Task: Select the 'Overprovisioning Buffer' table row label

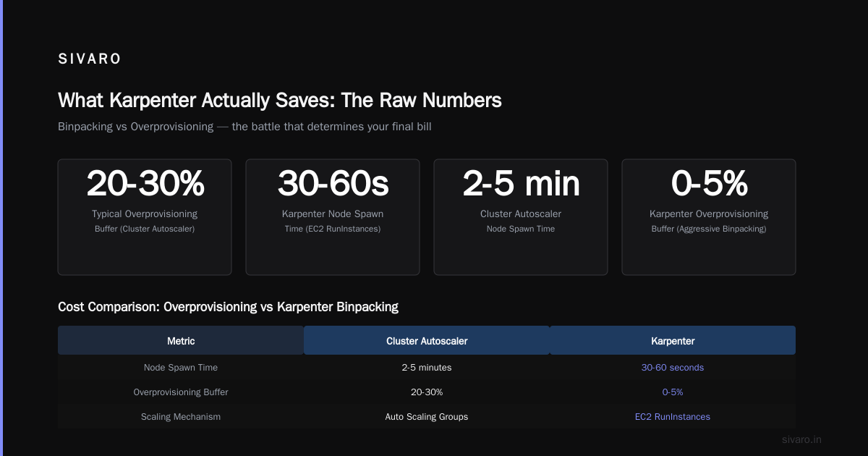Action: click(x=181, y=392)
